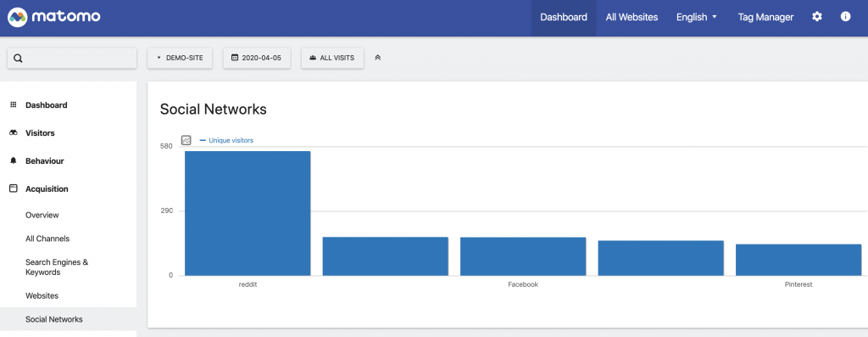Click the Facebook bar in the chart
The width and height of the screenshot is (868, 337).
pyautogui.click(x=523, y=256)
